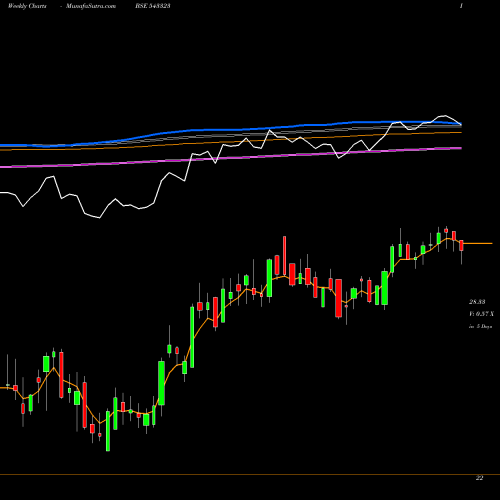Click the "in 5 Days" label
The width and height of the screenshot is (500, 500).
click(480, 327)
